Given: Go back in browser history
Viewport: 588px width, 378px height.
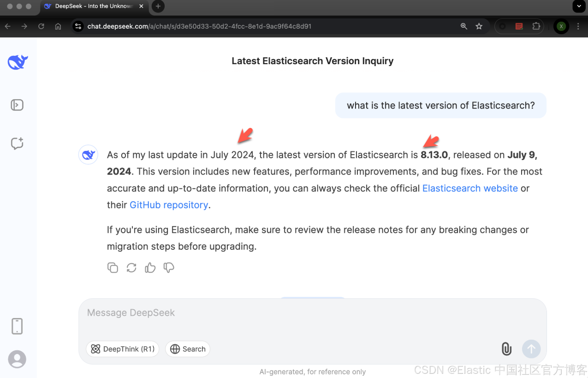Looking at the screenshot, I should point(7,26).
